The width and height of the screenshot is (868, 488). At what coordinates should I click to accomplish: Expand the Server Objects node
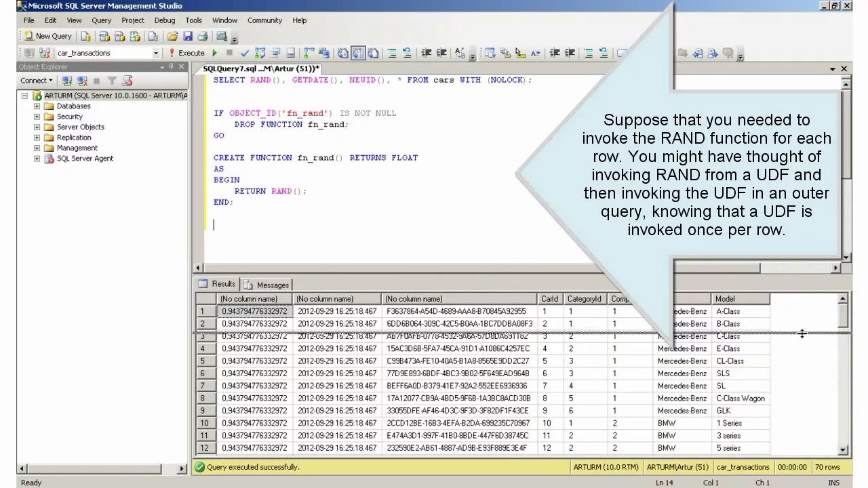click(x=37, y=127)
